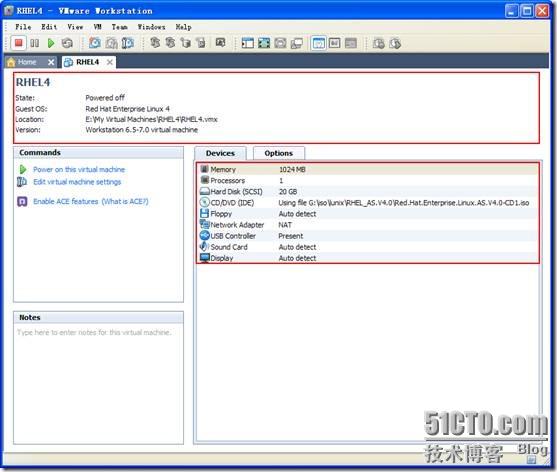557x472 pixels.
Task: Click the NAT network adapter value
Action: pos(285,225)
